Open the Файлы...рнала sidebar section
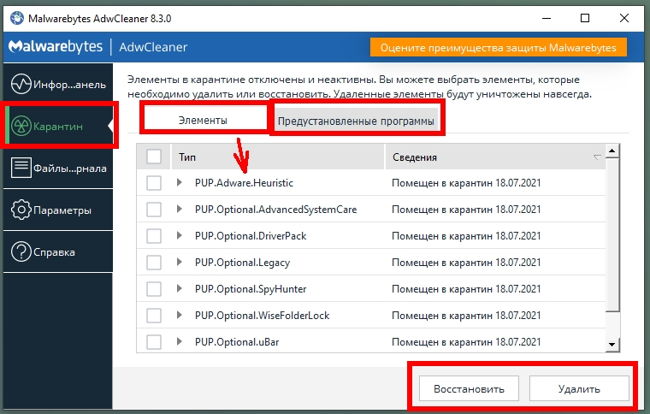 point(58,168)
